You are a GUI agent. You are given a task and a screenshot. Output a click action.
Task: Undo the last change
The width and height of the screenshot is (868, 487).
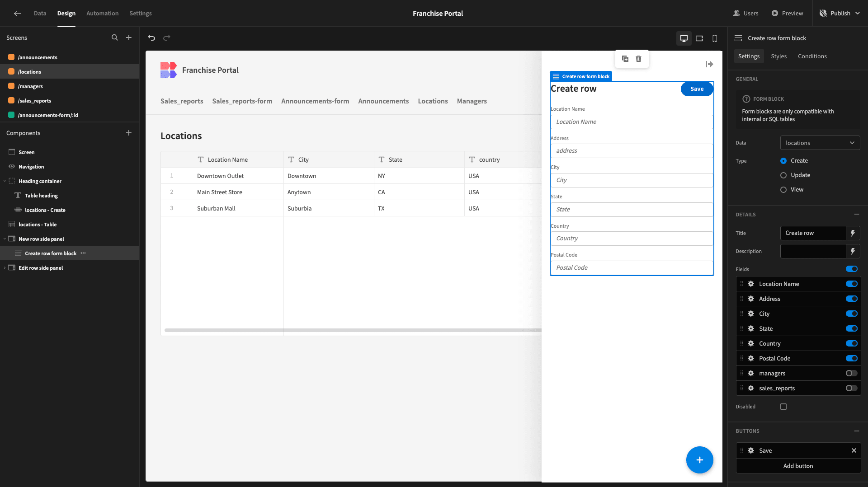click(151, 38)
